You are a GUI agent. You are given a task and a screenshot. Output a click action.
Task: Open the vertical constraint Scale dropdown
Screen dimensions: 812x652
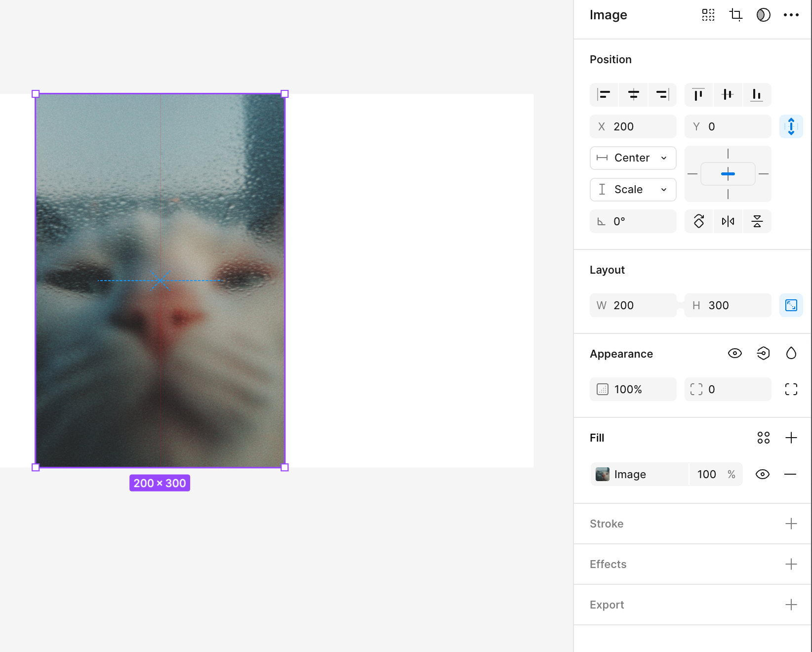pyautogui.click(x=633, y=190)
